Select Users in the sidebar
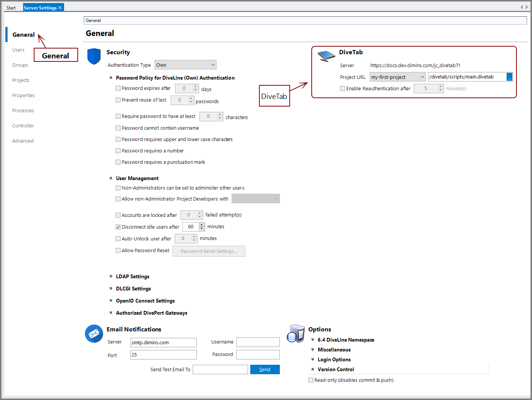 click(18, 50)
